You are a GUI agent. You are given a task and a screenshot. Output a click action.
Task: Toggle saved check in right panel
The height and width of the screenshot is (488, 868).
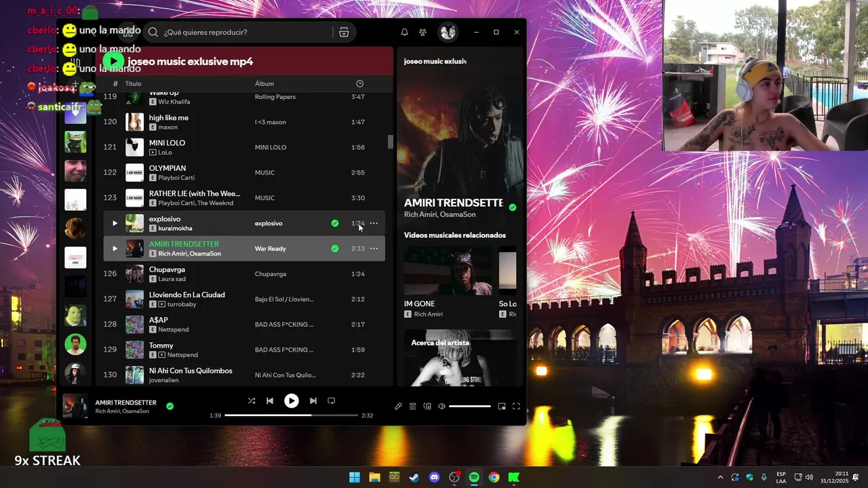click(x=513, y=207)
